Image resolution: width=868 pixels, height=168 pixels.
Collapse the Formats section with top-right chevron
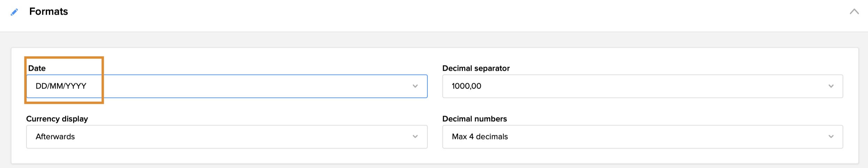pyautogui.click(x=854, y=12)
